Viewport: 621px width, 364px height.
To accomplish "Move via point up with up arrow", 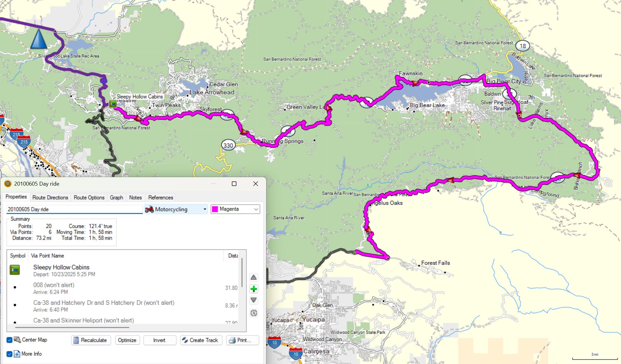I will tap(254, 277).
